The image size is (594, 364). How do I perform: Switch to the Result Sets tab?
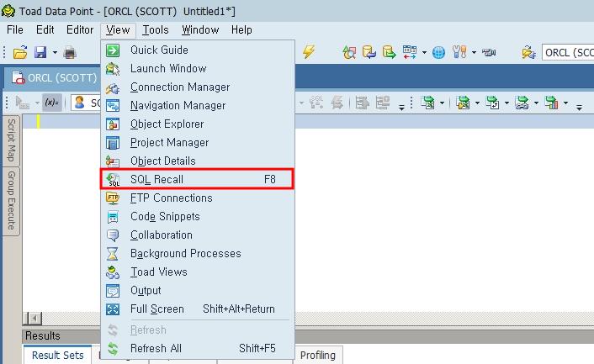point(58,355)
